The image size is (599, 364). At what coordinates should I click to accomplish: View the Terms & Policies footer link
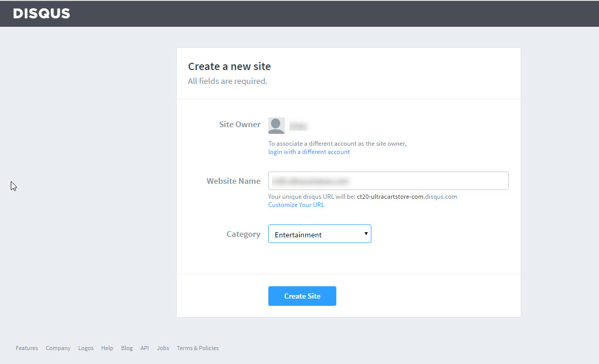pyautogui.click(x=197, y=348)
